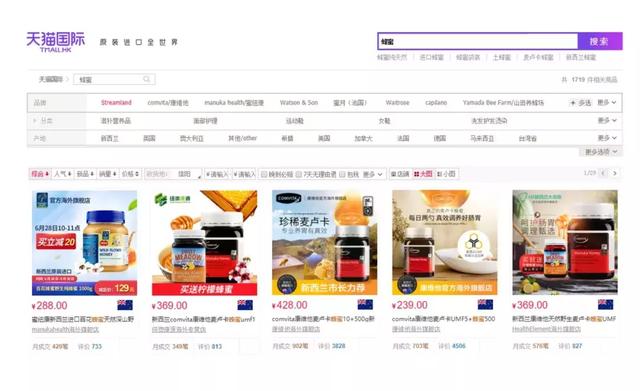The image size is (640, 391).
Task: Expand 更多 in the 产地 origin row
Action: (x=607, y=138)
